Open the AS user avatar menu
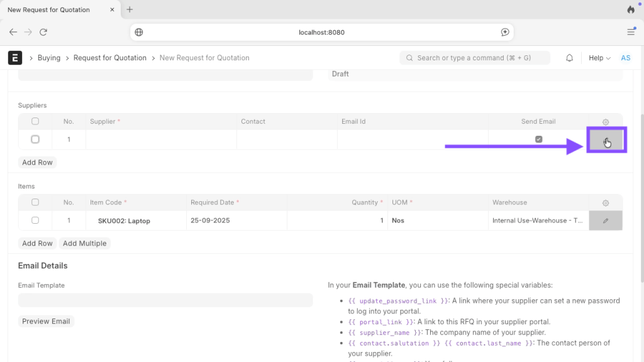The image size is (644, 362). click(x=626, y=58)
